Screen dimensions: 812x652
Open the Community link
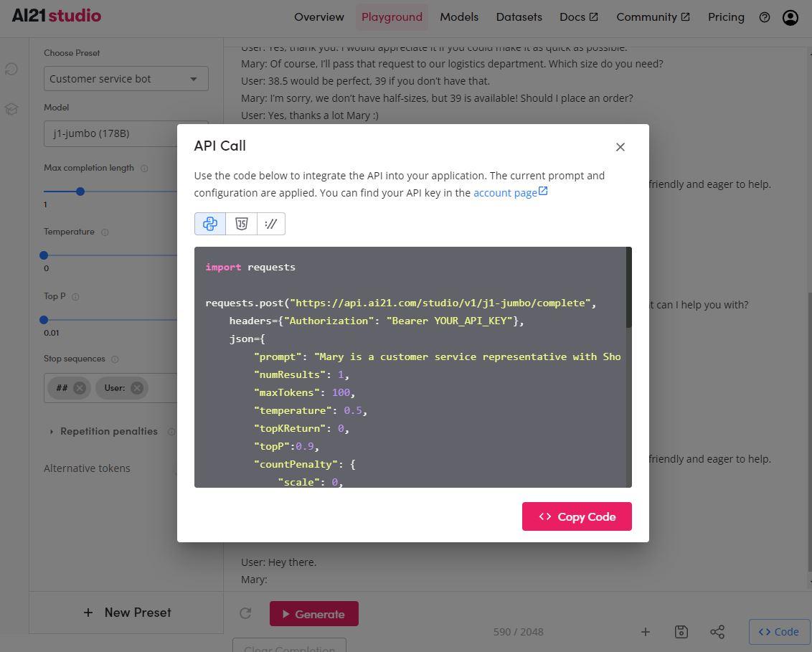(x=653, y=17)
